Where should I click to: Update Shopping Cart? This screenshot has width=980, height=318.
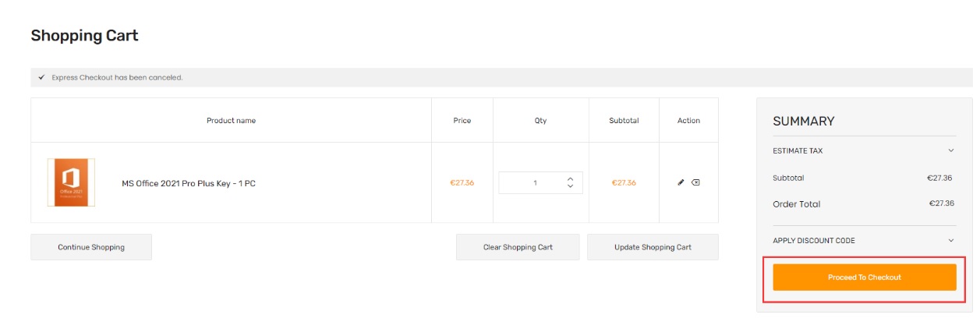[x=653, y=247]
